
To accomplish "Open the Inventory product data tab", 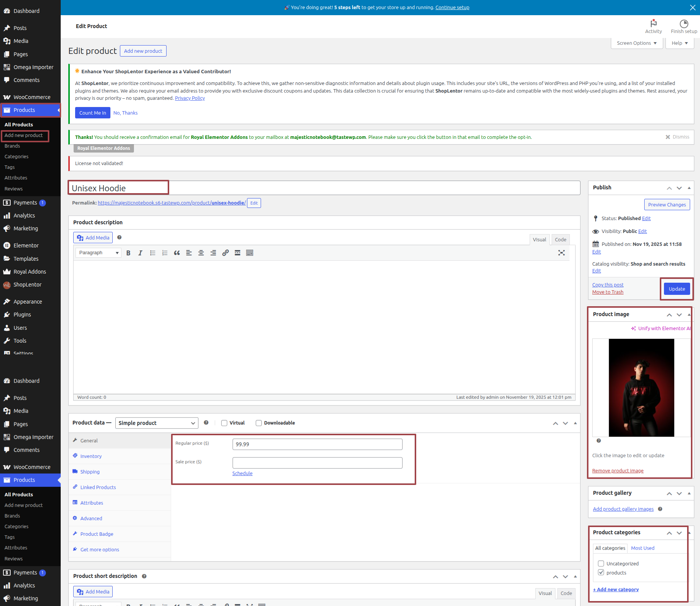I will [x=91, y=456].
